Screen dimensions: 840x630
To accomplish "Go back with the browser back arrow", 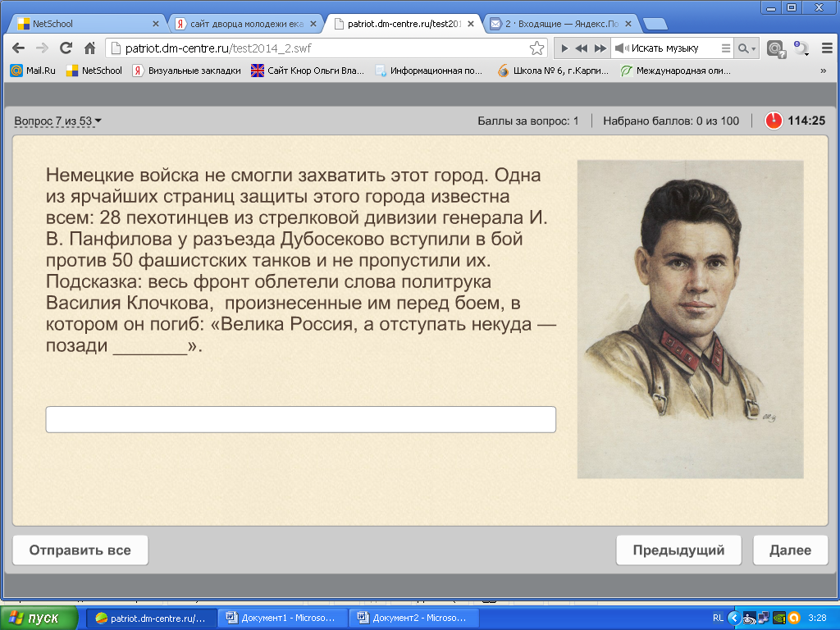I will 18,48.
